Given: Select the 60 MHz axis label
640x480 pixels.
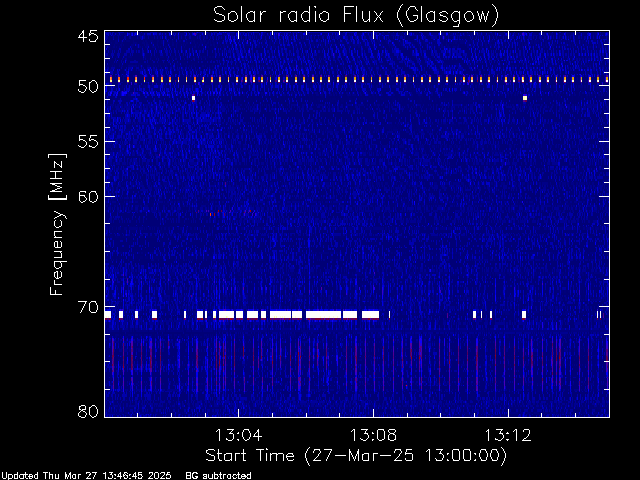Looking at the screenshot, I should point(88,197).
